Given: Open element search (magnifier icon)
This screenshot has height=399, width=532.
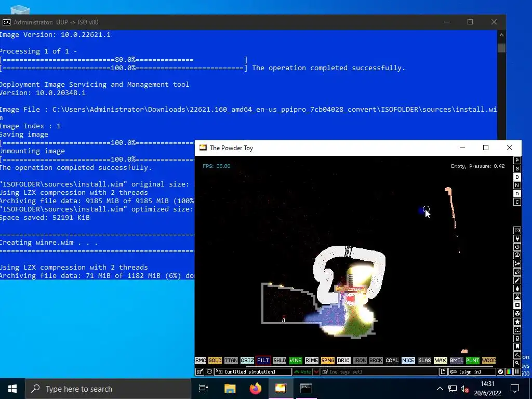Looking at the screenshot, I should 517,363.
